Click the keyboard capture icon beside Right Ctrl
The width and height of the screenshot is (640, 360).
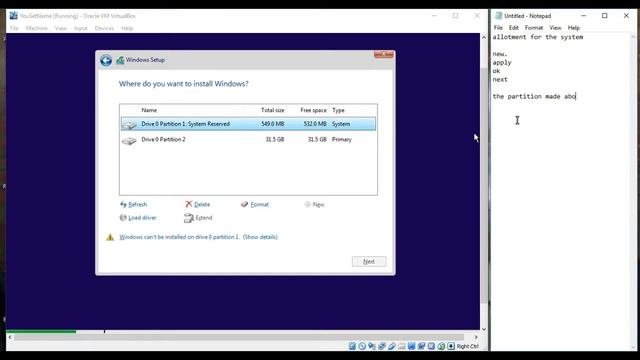[x=451, y=346]
